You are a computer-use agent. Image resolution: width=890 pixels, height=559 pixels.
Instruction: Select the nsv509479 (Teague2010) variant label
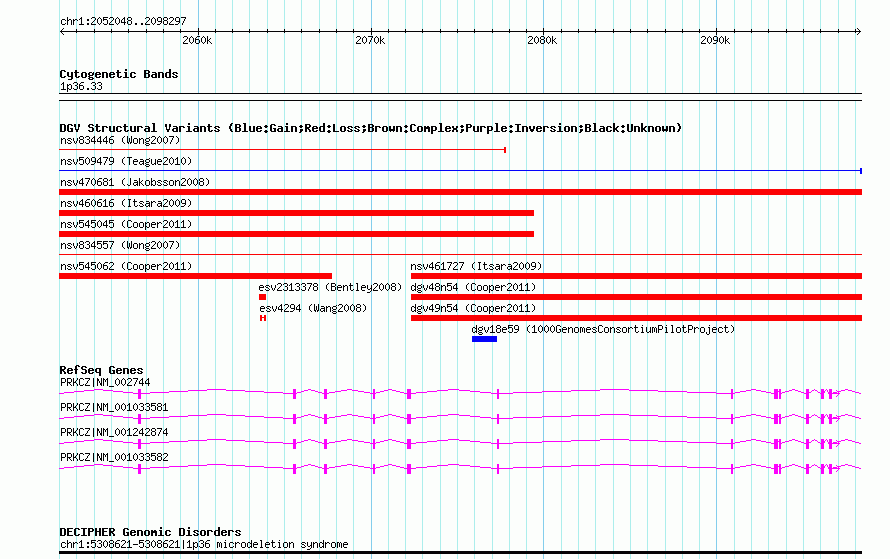(126, 161)
